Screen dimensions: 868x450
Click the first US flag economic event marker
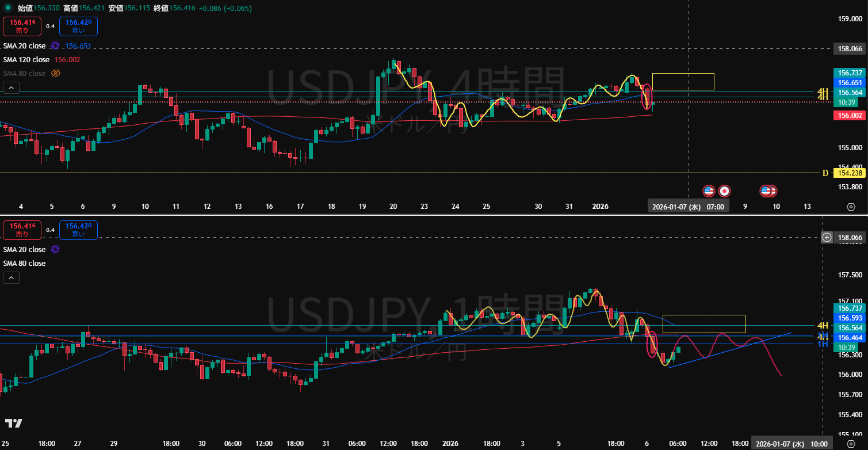709,190
